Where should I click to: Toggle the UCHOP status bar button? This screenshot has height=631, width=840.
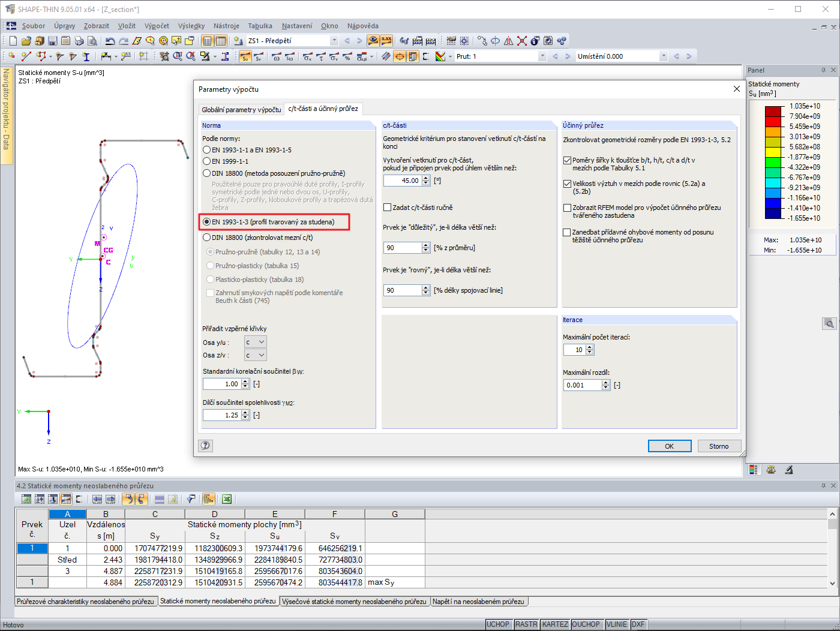coord(498,624)
